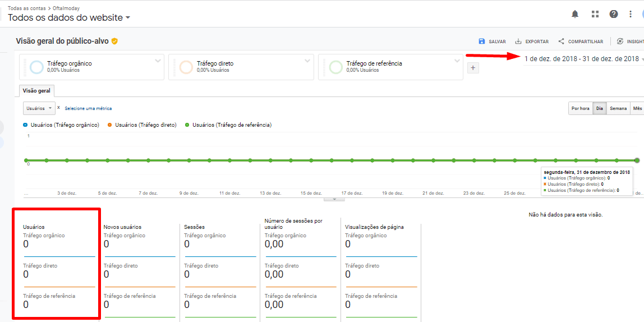644x322 pixels.
Task: Select the Dia granularity button
Action: coord(600,108)
